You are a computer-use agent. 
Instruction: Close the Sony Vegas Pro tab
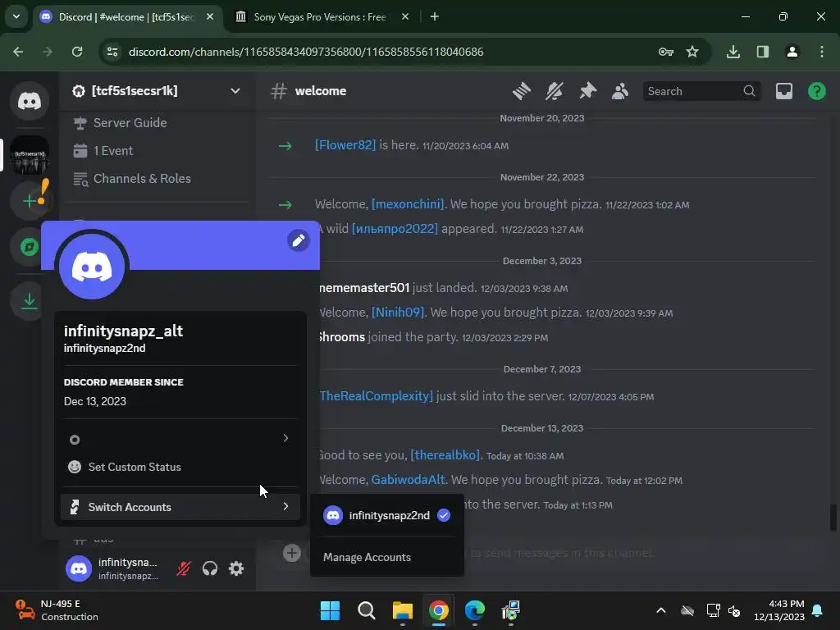pos(405,17)
